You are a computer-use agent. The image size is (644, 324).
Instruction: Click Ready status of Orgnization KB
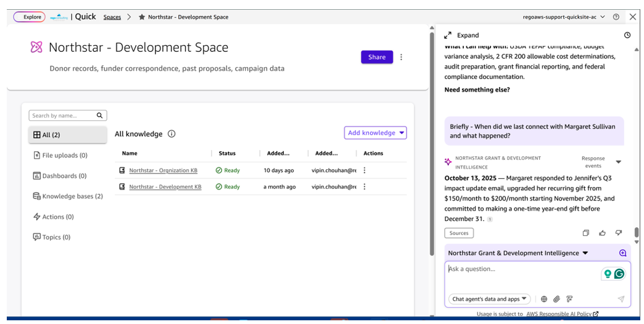tap(228, 170)
